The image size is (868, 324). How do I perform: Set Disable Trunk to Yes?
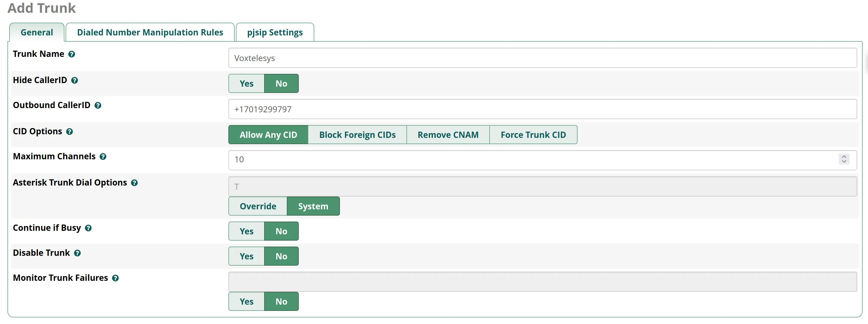coord(246,256)
